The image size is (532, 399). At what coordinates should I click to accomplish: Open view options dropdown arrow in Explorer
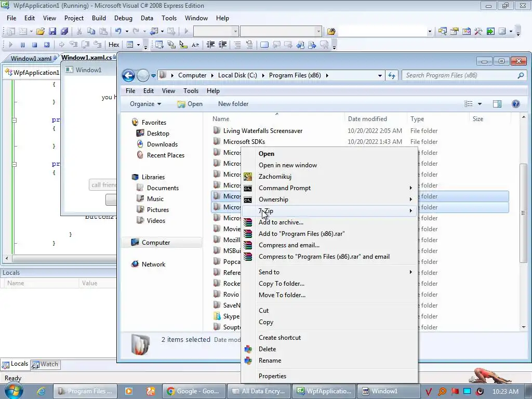coord(480,104)
